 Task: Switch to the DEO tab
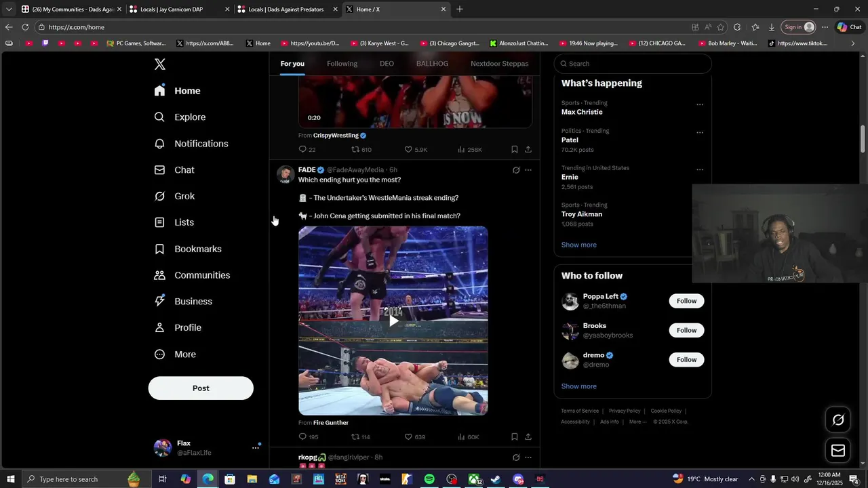coord(387,64)
